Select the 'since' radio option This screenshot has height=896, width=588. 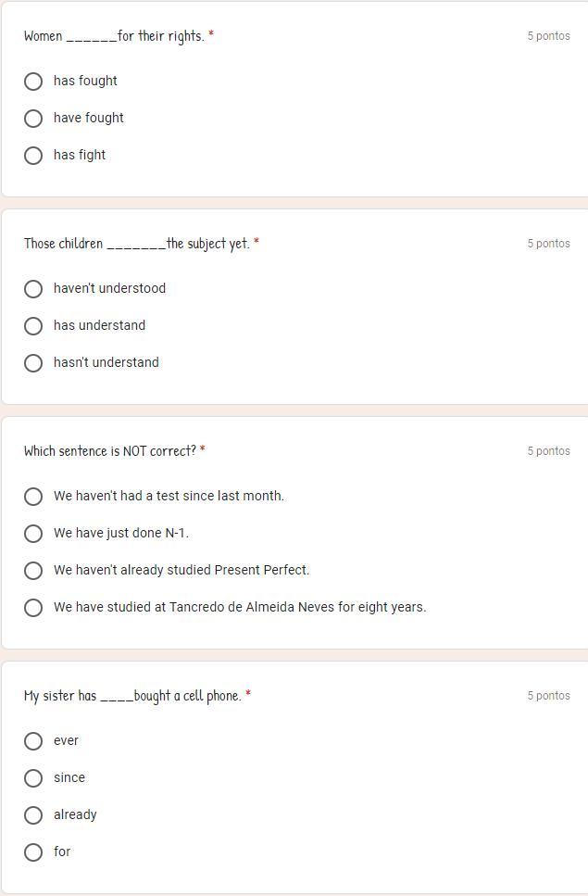click(x=33, y=778)
